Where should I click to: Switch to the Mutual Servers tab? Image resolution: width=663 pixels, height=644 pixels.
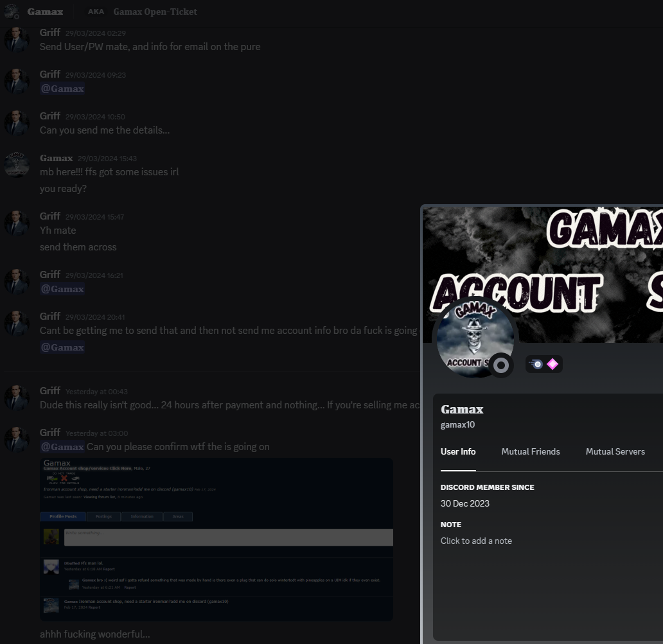[x=615, y=451]
